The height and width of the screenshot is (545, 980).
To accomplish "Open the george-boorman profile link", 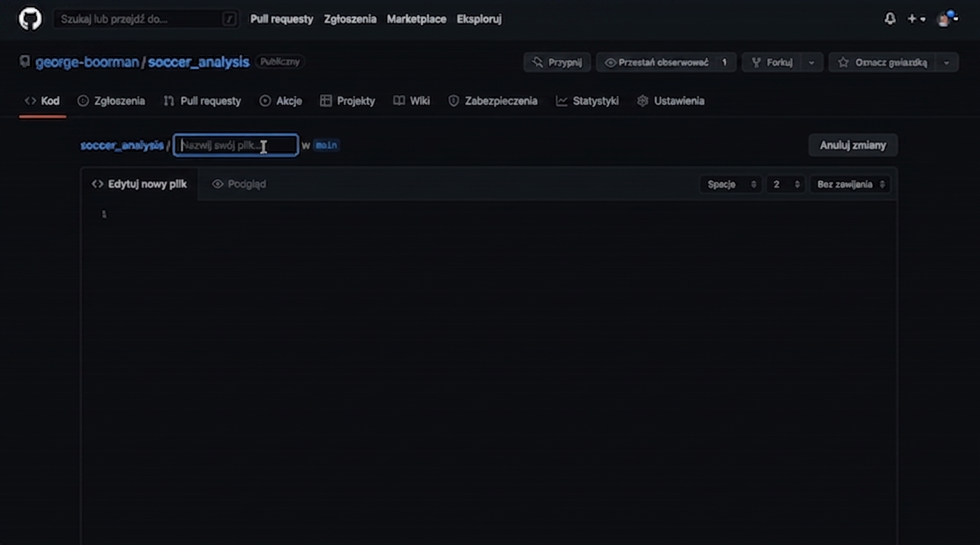I will (87, 62).
